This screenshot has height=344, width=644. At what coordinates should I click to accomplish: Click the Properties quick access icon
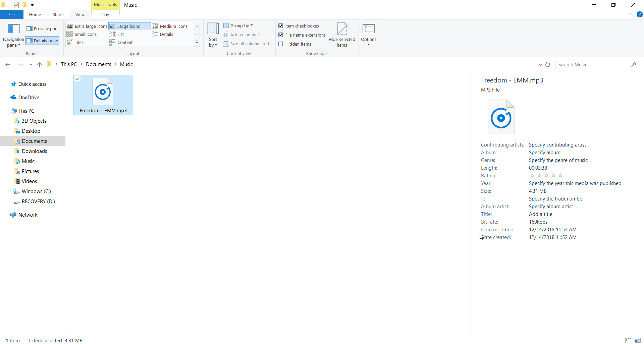pos(16,5)
